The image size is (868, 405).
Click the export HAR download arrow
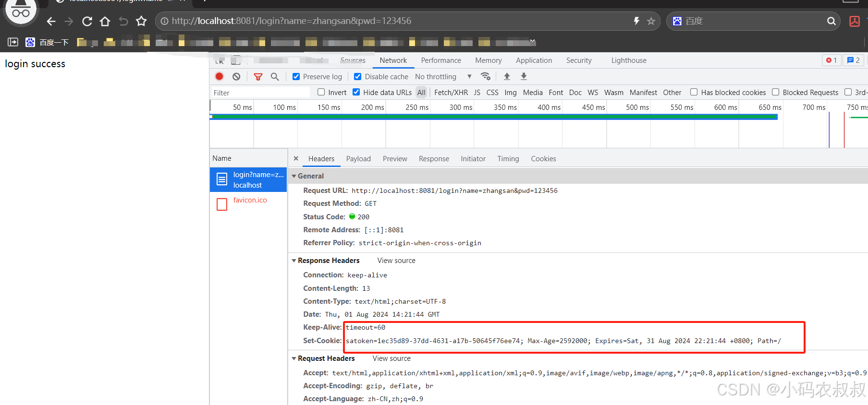point(524,76)
